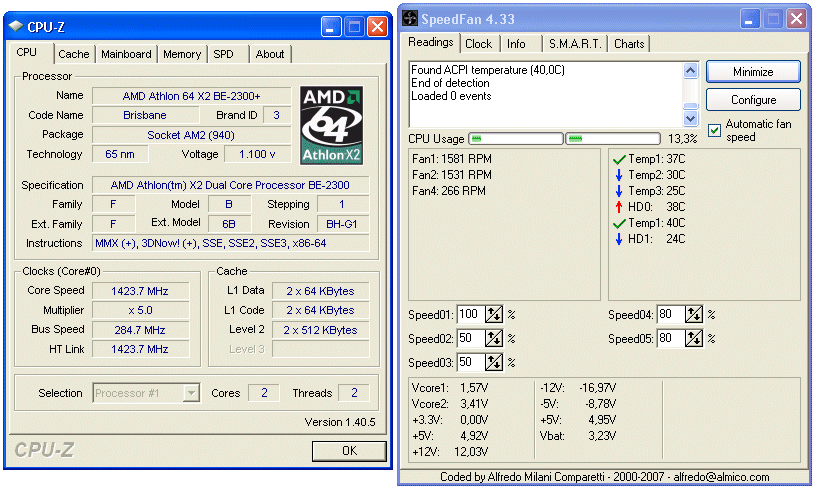Image resolution: width=814 pixels, height=488 pixels.
Task: Click the log scroll down arrow in SpeedFan
Action: [690, 118]
